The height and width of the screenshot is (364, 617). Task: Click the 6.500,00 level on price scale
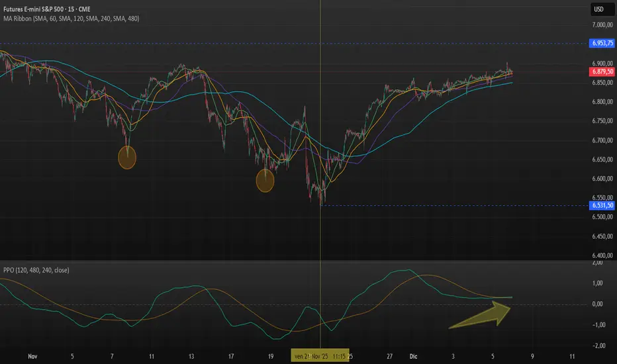[x=602, y=217]
